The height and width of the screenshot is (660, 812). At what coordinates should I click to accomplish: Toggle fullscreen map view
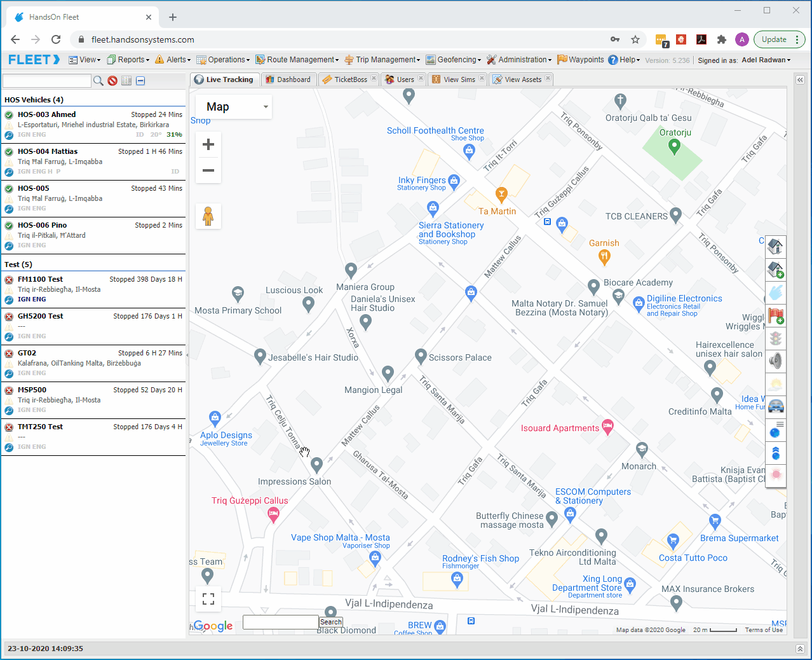pyautogui.click(x=208, y=599)
